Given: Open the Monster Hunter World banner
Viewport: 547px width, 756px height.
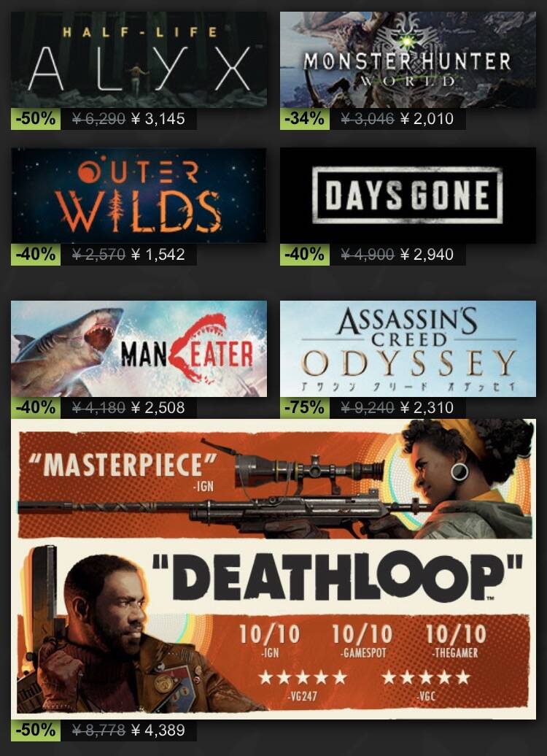Looking at the screenshot, I should point(408,60).
